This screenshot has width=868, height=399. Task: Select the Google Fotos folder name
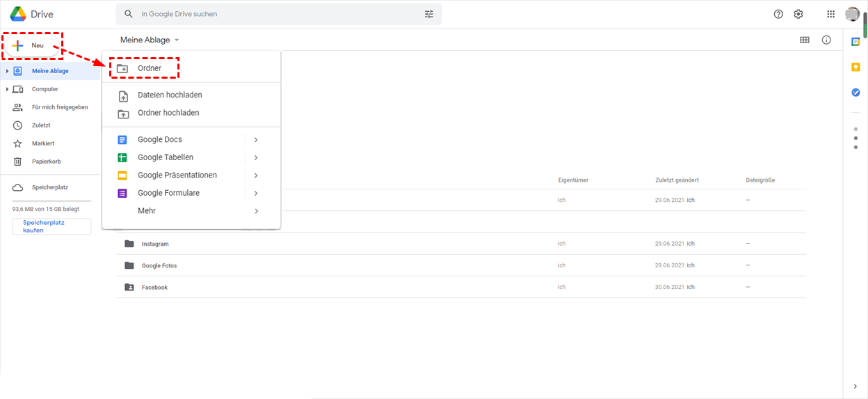[x=159, y=266]
